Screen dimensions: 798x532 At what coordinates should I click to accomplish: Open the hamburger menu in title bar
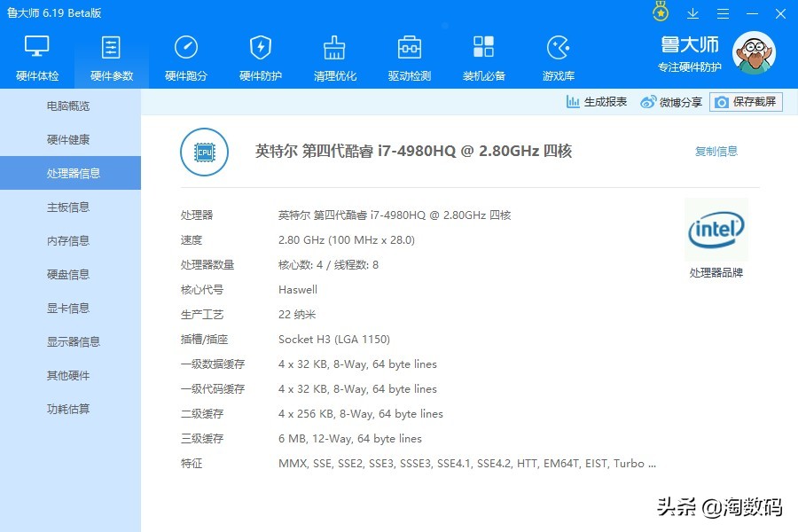tap(723, 12)
